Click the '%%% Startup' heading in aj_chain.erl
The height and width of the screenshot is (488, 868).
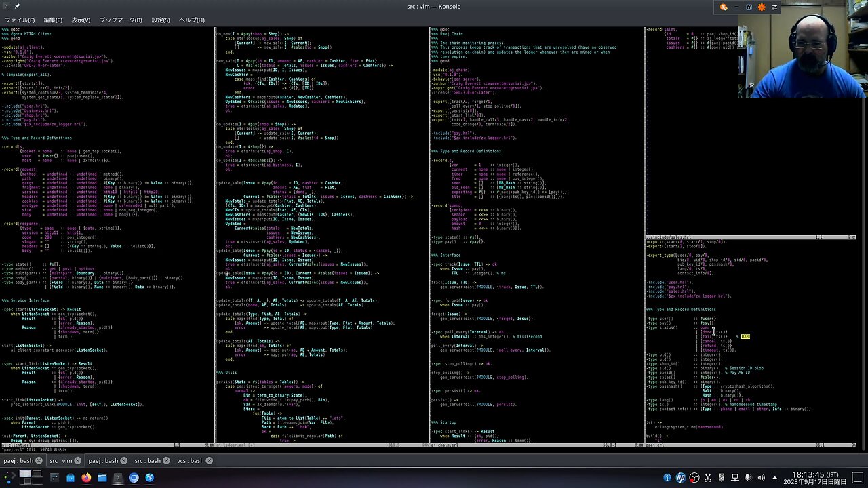443,422
